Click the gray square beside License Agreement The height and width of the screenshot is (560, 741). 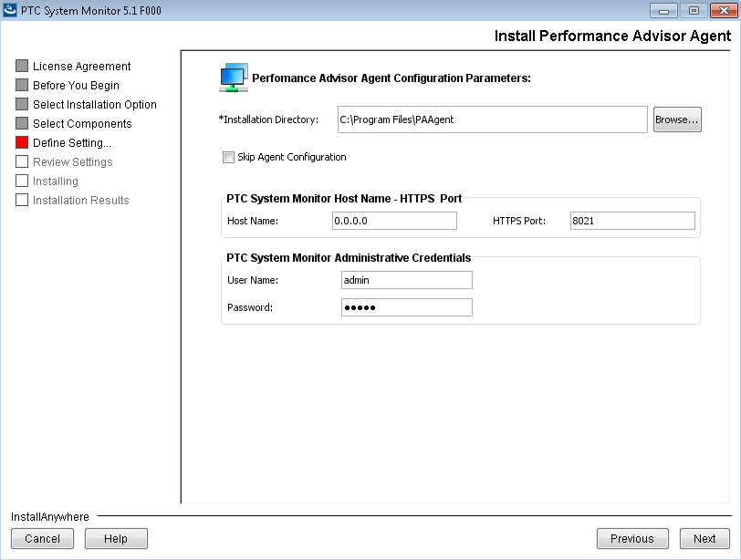[x=20, y=66]
